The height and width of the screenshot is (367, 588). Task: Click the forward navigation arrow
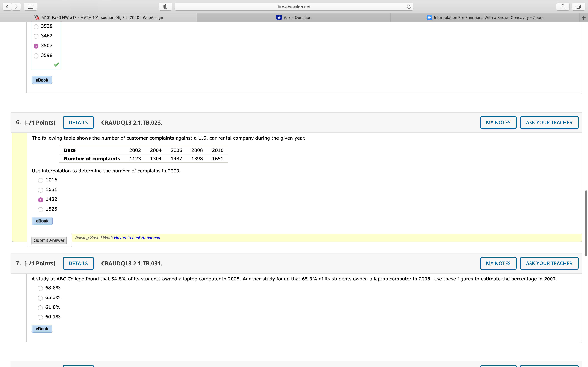pos(16,7)
